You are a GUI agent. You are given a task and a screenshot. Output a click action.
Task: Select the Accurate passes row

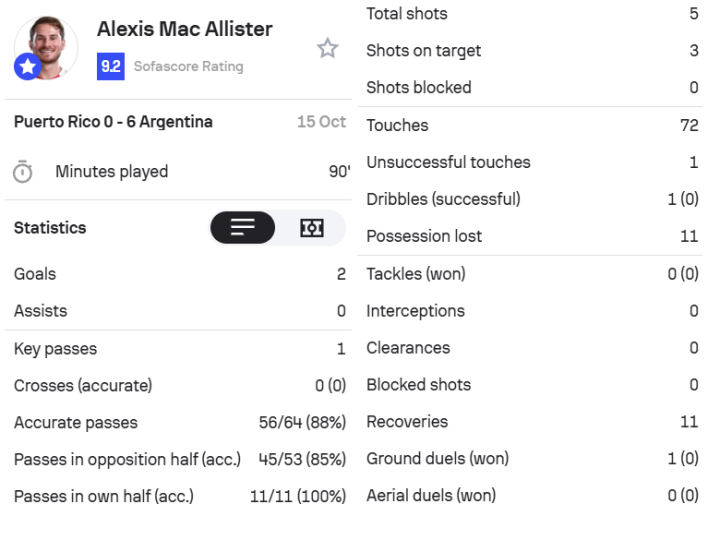point(179,422)
